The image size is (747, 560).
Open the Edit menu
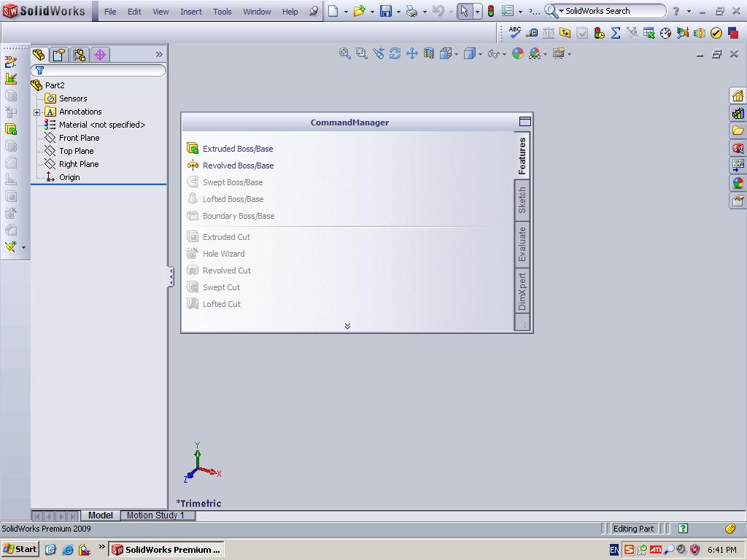[134, 12]
